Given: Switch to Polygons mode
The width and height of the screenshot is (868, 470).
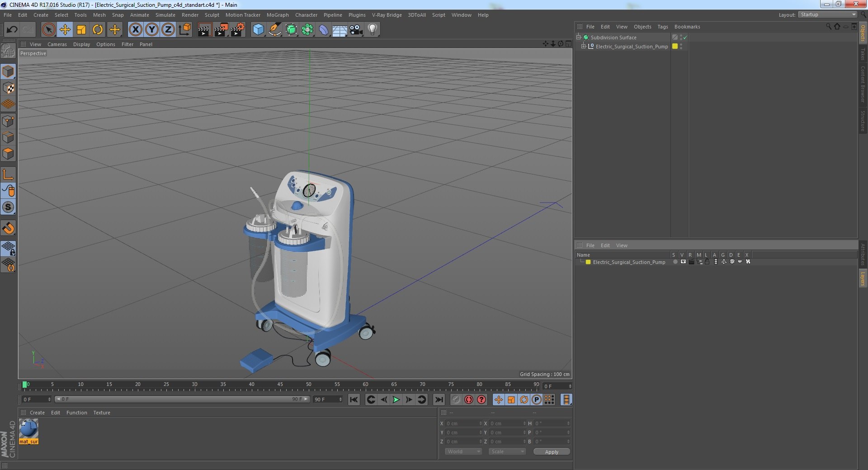Looking at the screenshot, I should coord(8,154).
